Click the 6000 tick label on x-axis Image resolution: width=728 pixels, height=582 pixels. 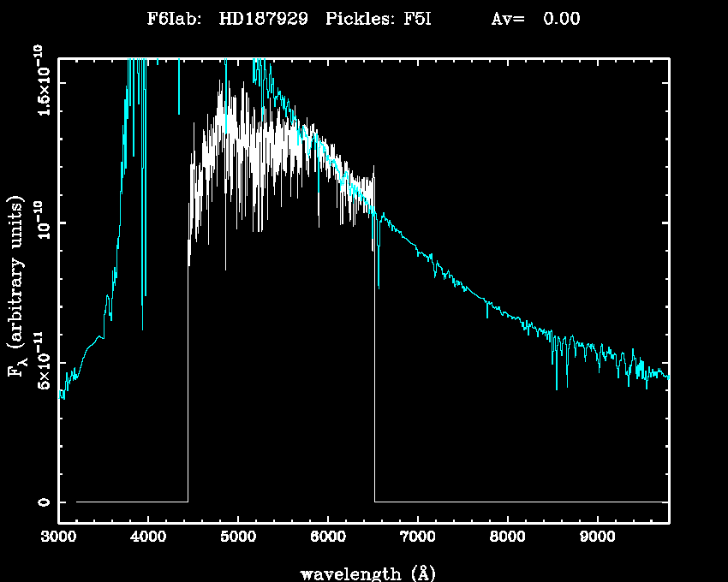(x=328, y=538)
